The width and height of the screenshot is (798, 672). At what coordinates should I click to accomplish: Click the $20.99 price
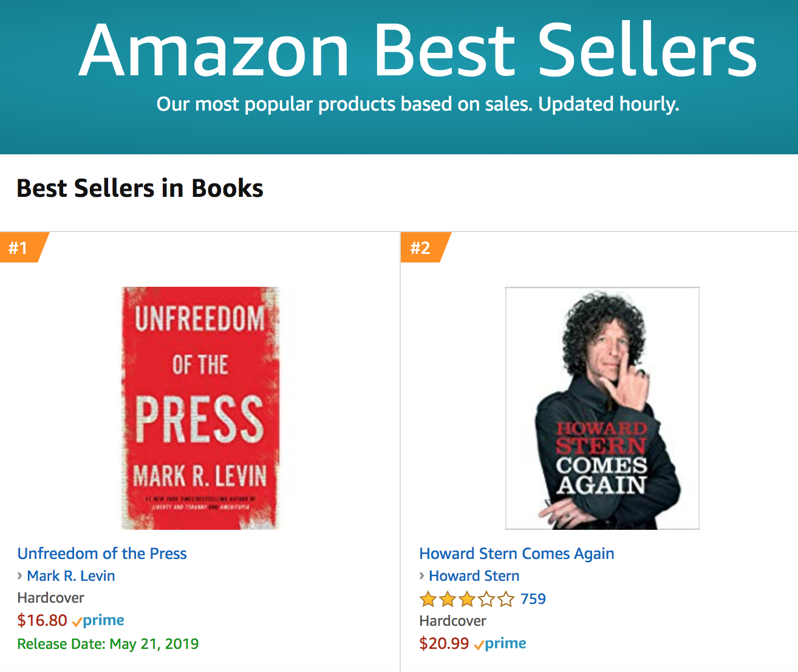[444, 643]
